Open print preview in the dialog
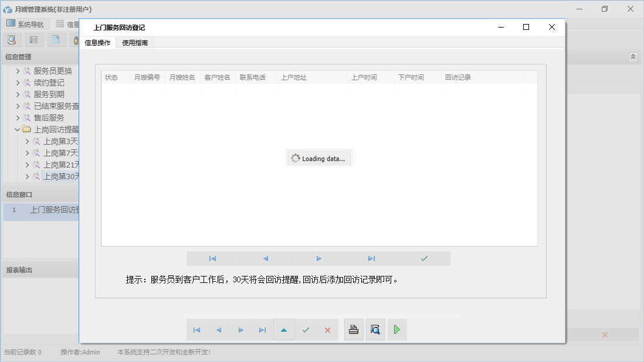This screenshot has width=644, height=362. pyautogui.click(x=375, y=329)
